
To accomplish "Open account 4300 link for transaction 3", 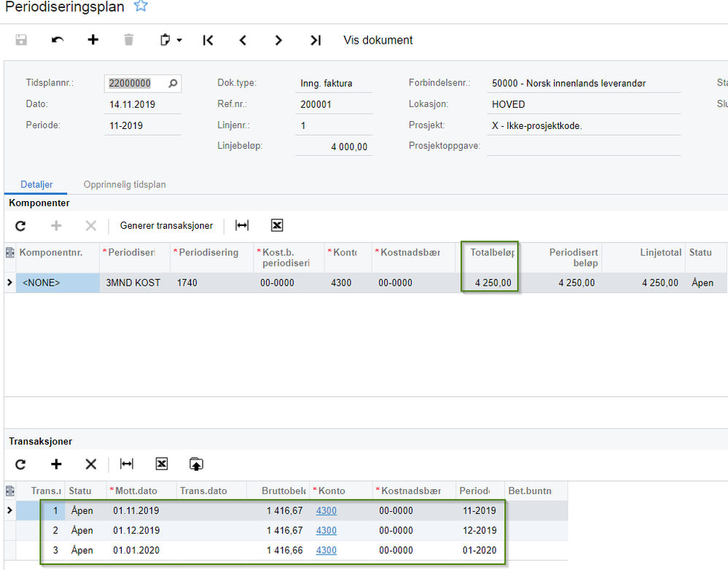I will pos(326,550).
